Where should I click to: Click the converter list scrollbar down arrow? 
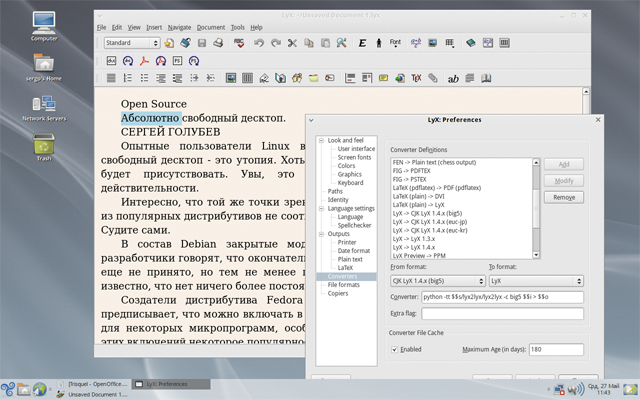point(536,255)
